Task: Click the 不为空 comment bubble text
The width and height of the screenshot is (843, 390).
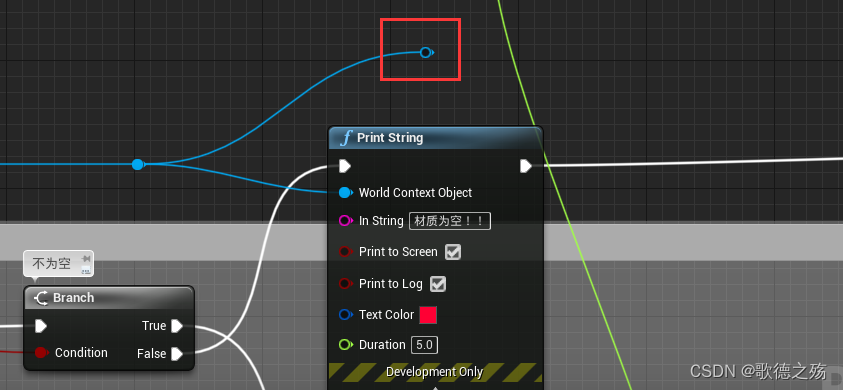Action: [x=52, y=264]
